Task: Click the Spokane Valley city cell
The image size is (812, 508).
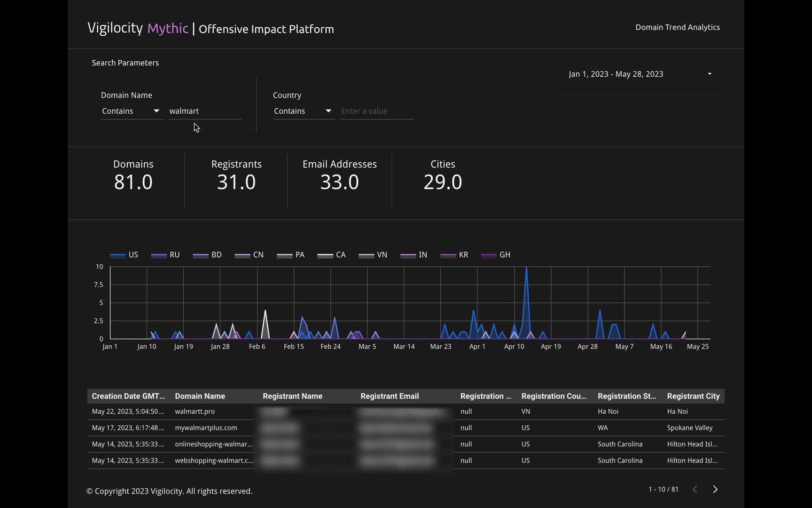Action: point(690,428)
